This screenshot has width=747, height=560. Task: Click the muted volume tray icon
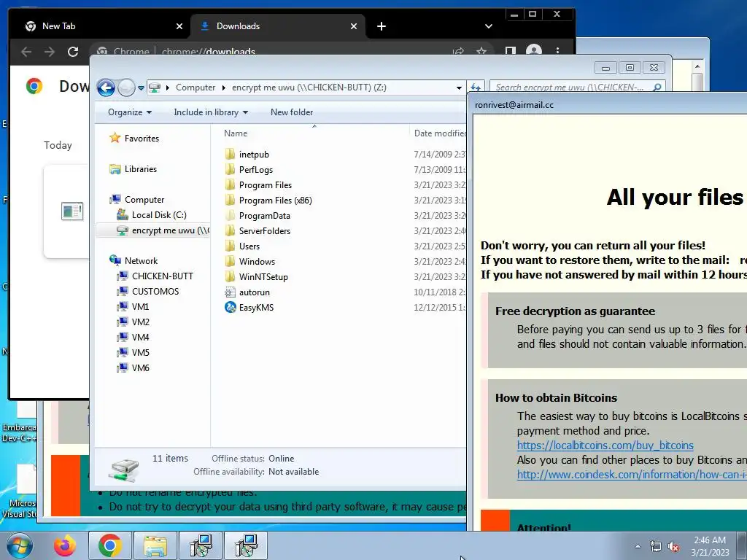coord(673,547)
